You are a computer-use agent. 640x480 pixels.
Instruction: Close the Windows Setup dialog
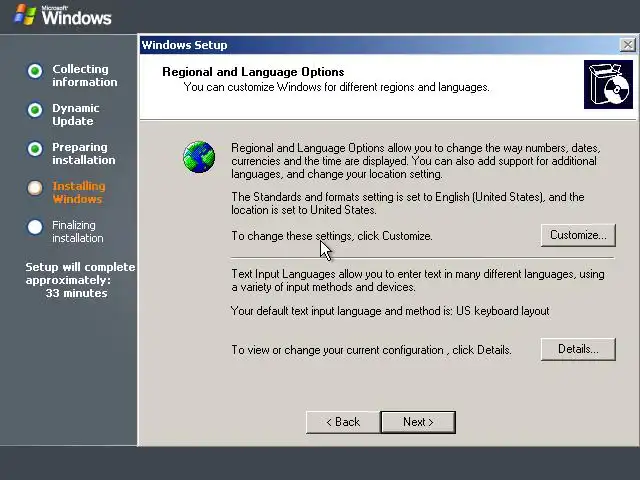pos(628,44)
